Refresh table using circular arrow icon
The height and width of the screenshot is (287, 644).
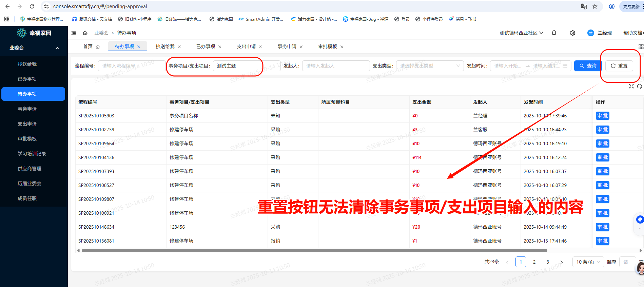(639, 86)
